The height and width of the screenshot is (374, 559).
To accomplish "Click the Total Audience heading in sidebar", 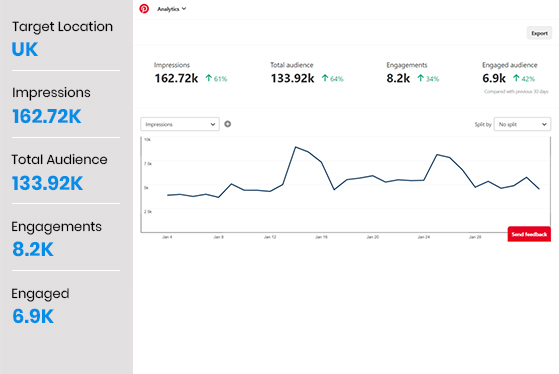I will click(59, 159).
